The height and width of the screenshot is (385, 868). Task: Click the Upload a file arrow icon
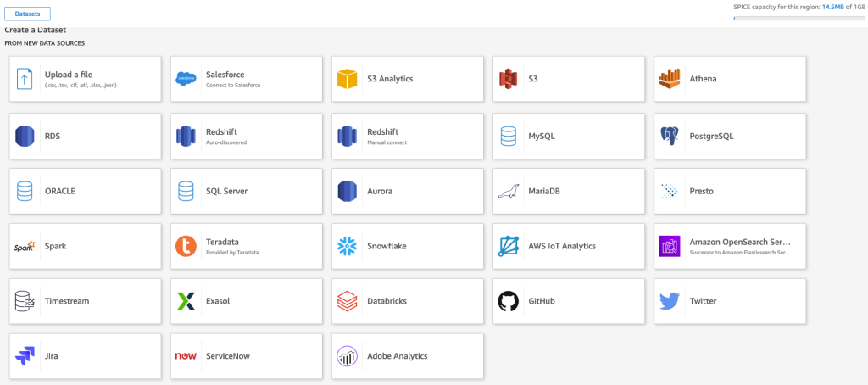point(25,79)
